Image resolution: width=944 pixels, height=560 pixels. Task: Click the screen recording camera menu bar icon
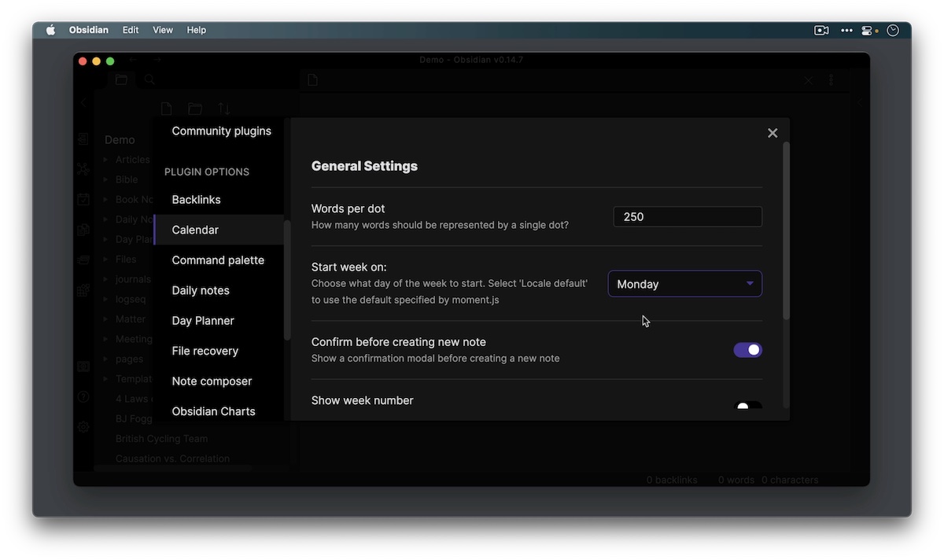pos(821,30)
